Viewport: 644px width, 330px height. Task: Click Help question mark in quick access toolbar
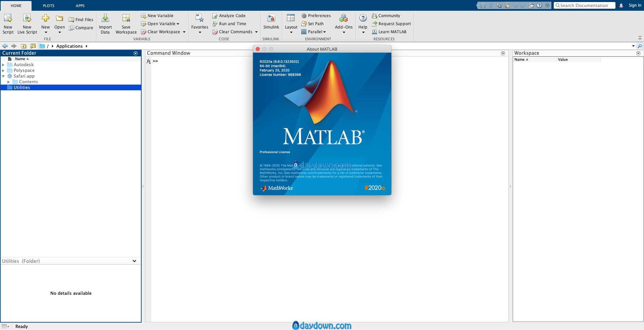(539, 5)
